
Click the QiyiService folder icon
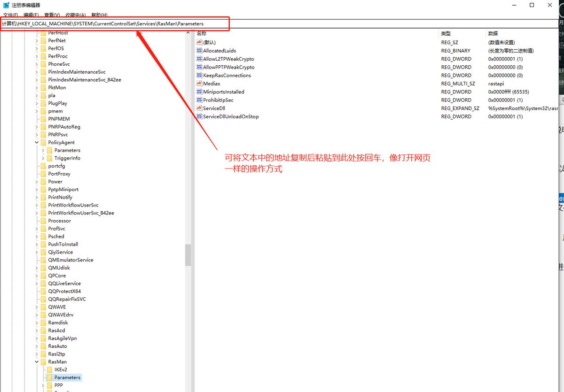coord(43,252)
